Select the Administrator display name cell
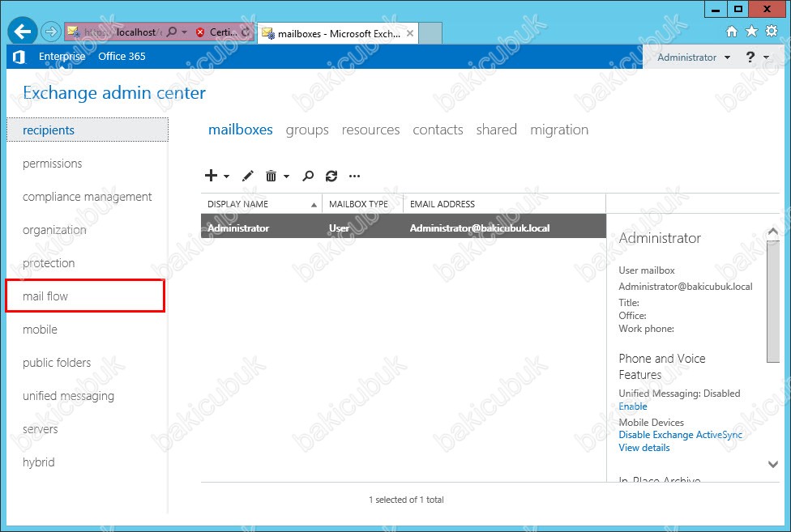 pos(238,228)
